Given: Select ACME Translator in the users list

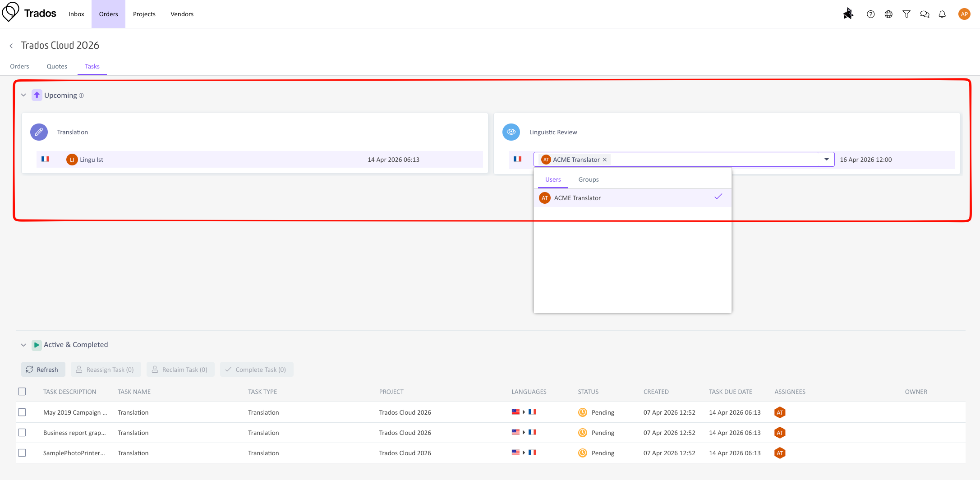Looking at the screenshot, I should coord(632,198).
